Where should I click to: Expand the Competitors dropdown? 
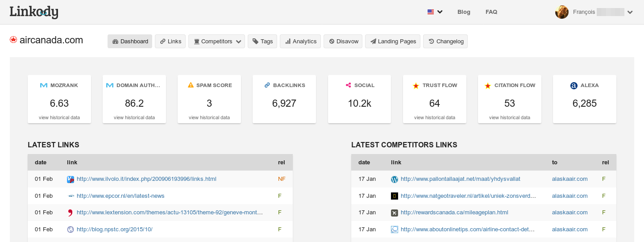216,42
